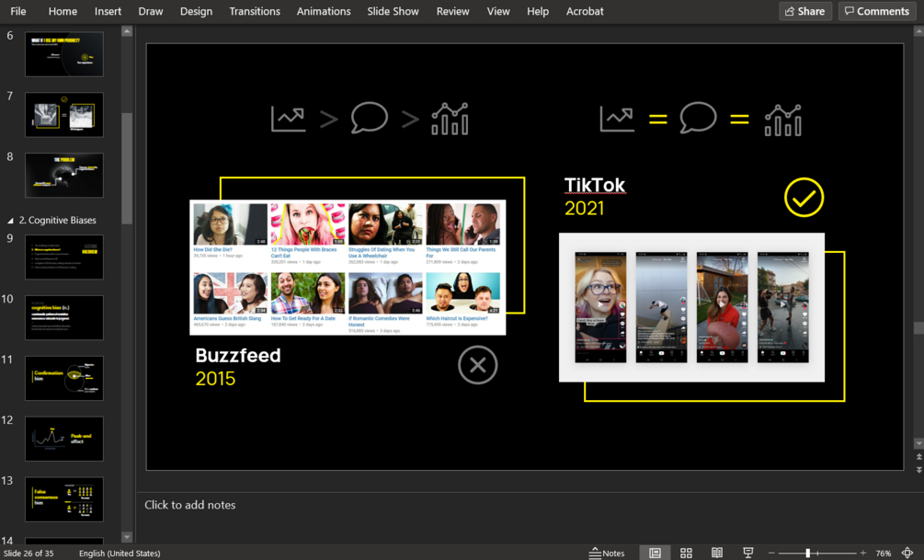
Task: Select the yellow 2021 text
Action: [x=584, y=208]
